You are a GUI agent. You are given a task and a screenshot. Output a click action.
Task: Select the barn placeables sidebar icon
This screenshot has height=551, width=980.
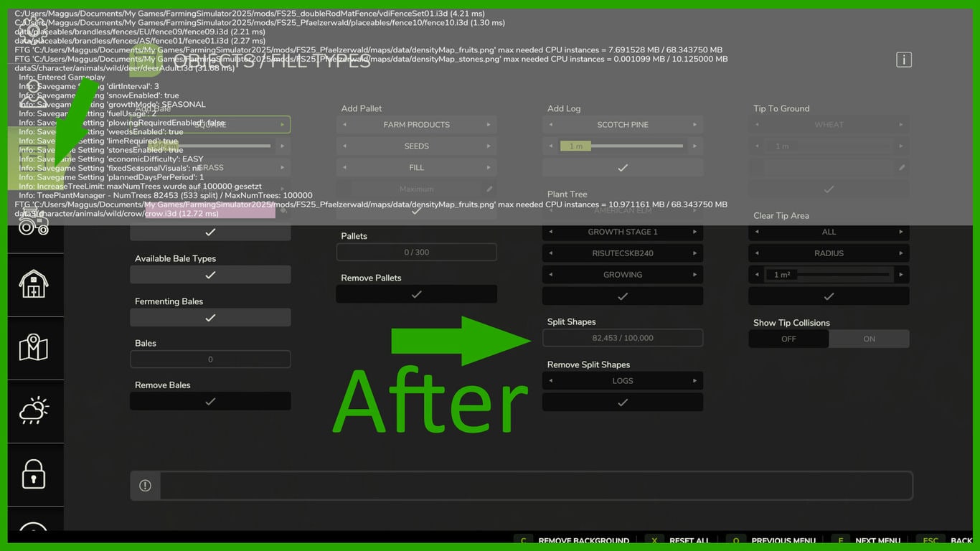tap(34, 284)
